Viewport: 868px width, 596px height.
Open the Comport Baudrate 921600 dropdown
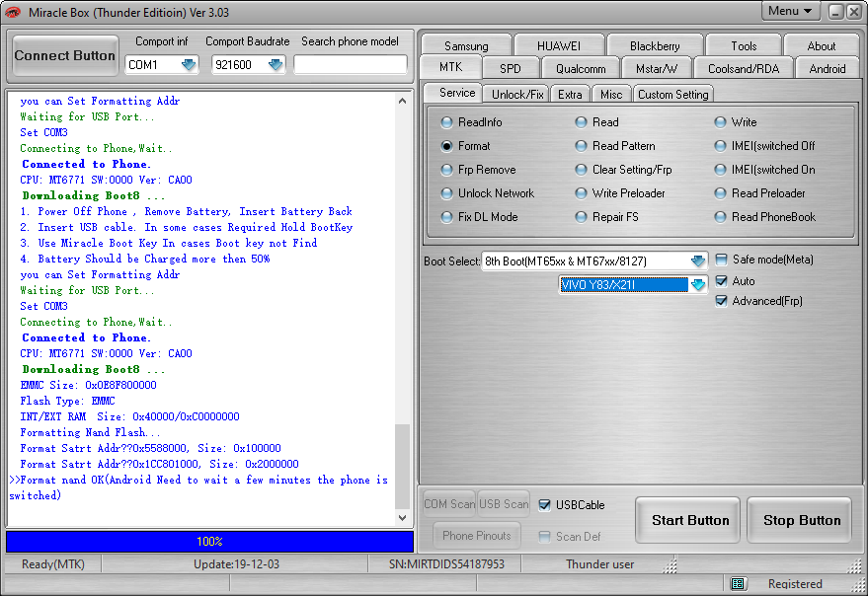pyautogui.click(x=276, y=65)
